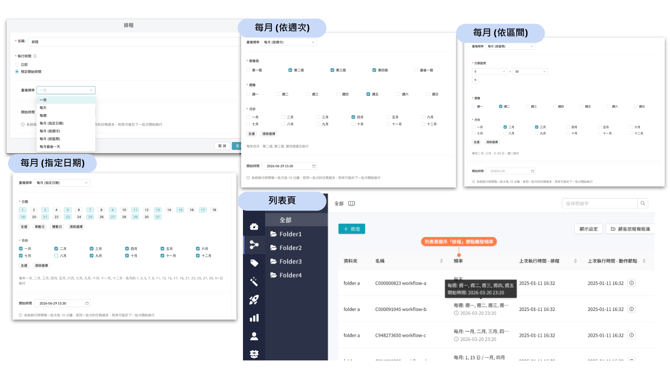Screen dimensions: 670x379
Task: Choose 每天 option in the frequency dropdown list
Action: (66, 108)
